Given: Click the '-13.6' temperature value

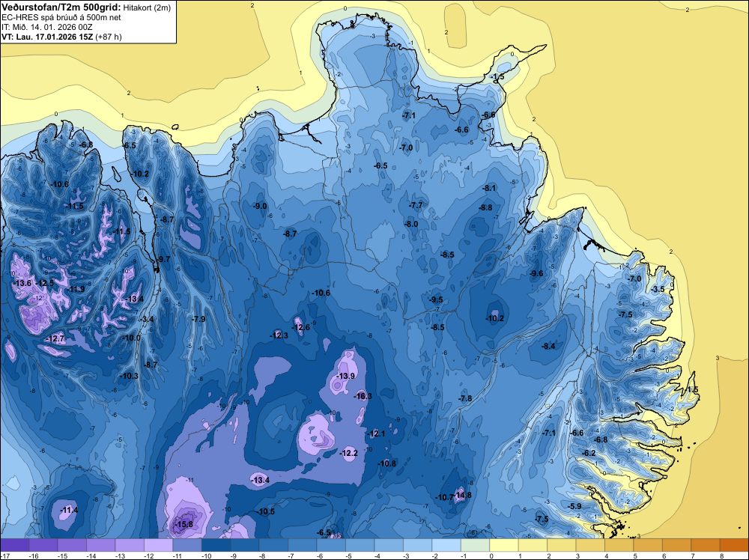Looking at the screenshot, I should [x=22, y=283].
